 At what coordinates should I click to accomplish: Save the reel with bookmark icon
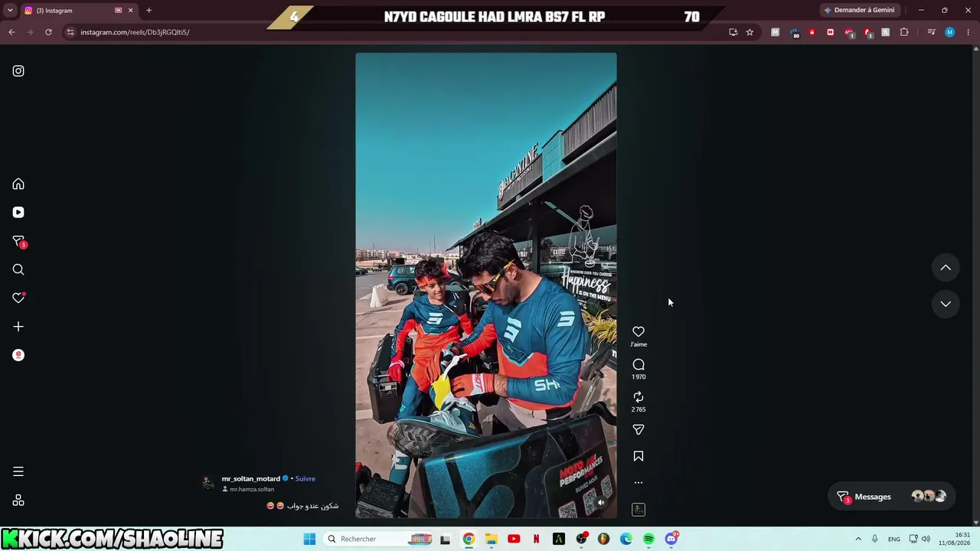point(639,456)
